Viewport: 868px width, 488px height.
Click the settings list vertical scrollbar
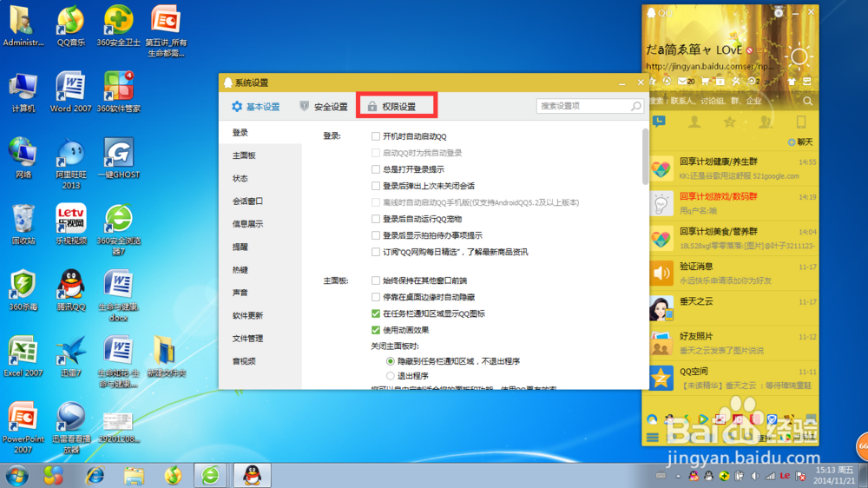pos(645,157)
